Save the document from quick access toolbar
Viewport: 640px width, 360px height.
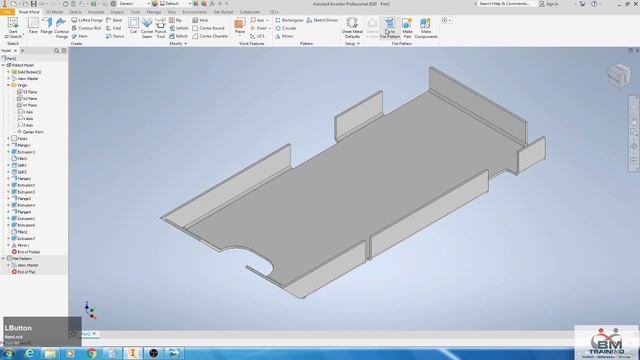(x=33, y=4)
